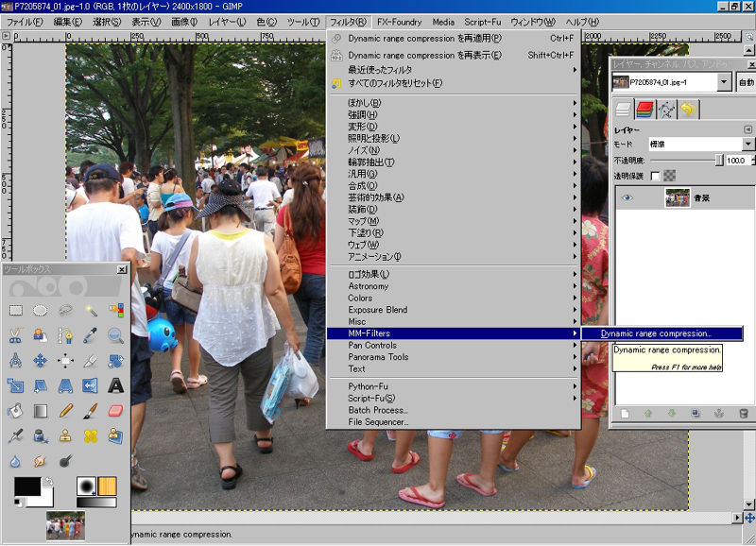Image resolution: width=756 pixels, height=546 pixels.
Task: Select the Paths pen tool
Action: (65, 335)
